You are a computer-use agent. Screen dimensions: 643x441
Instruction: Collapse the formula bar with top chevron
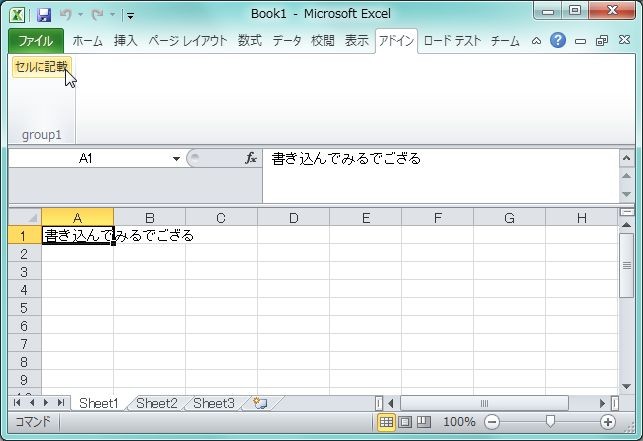pyautogui.click(x=626, y=158)
